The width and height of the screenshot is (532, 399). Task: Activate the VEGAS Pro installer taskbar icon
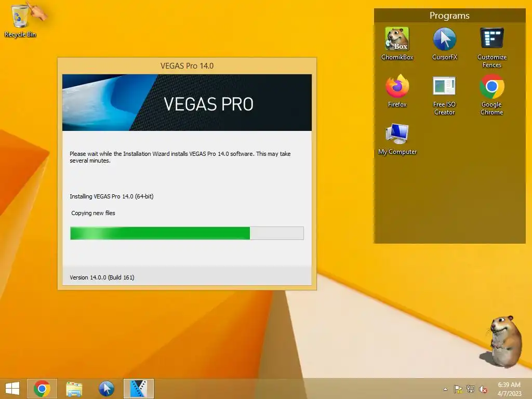138,389
